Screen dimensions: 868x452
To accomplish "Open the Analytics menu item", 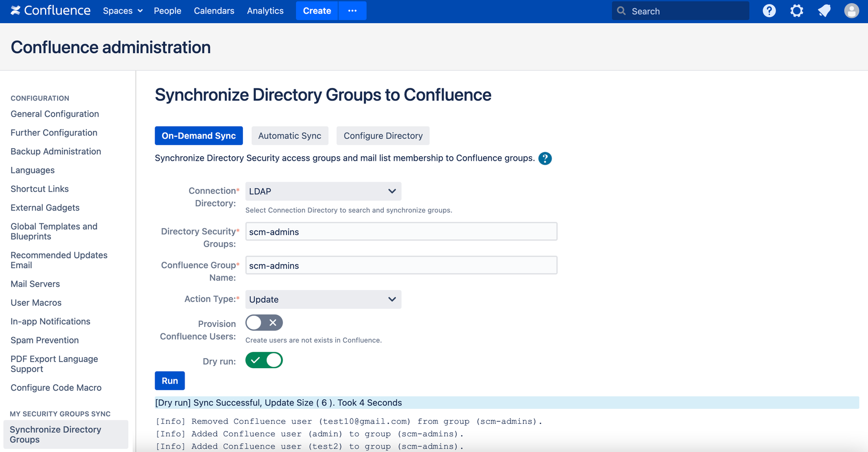I will pos(265,11).
